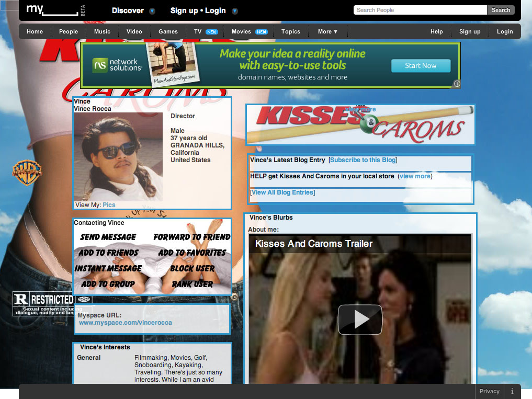Click the GRANADA HILLS location text
532x399 pixels.
tap(197, 145)
